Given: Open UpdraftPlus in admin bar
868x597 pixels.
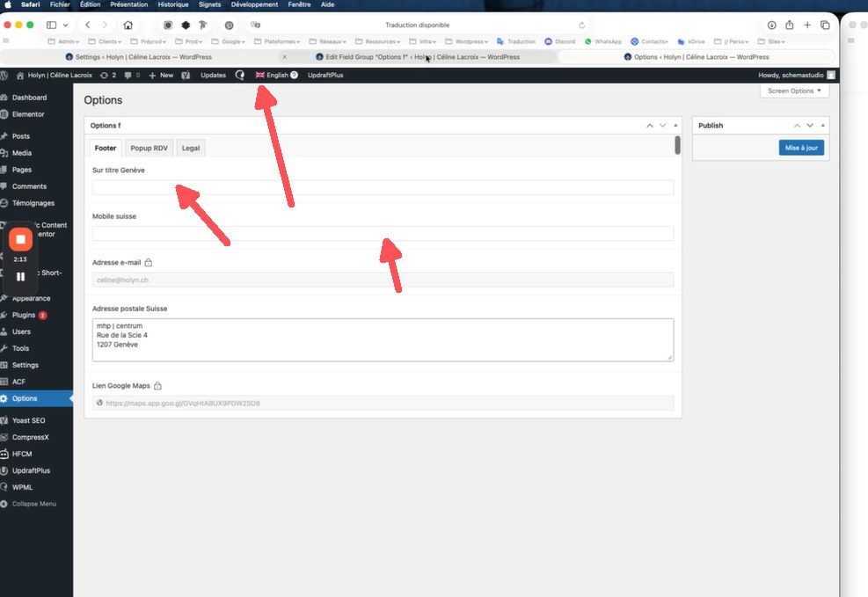Looking at the screenshot, I should click(325, 76).
